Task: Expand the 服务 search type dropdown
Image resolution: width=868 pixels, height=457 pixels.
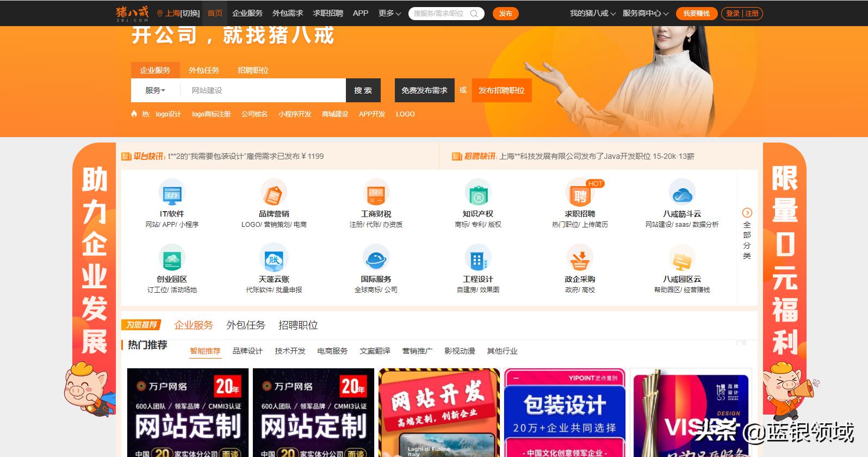Action: [155, 90]
